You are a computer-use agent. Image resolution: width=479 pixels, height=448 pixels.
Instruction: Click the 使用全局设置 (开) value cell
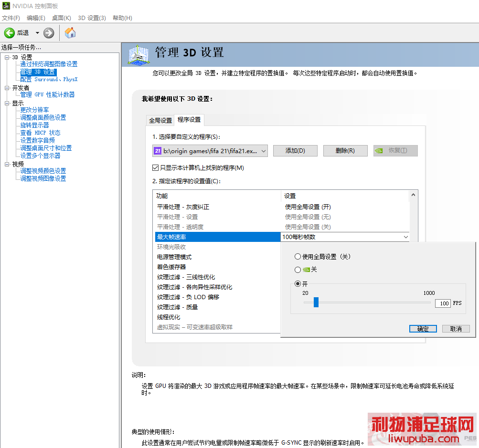coord(308,207)
